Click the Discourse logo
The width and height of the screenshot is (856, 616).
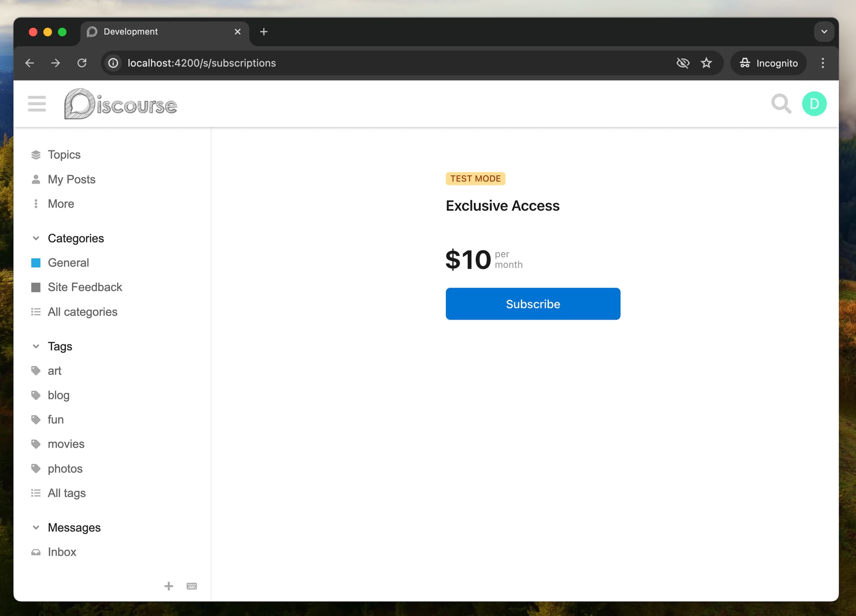121,104
